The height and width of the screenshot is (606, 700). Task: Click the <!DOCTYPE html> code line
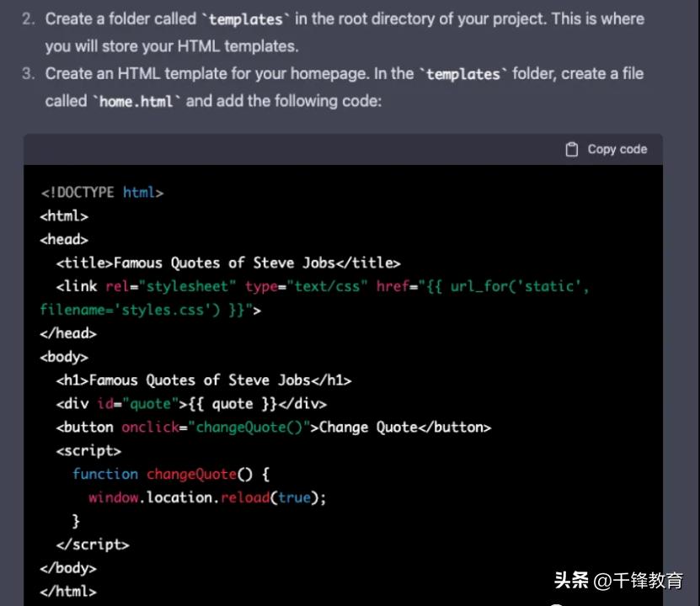[101, 193]
